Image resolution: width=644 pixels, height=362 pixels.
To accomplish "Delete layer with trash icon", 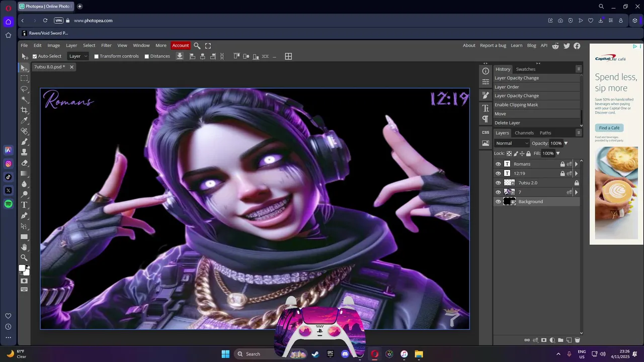I will (x=577, y=340).
